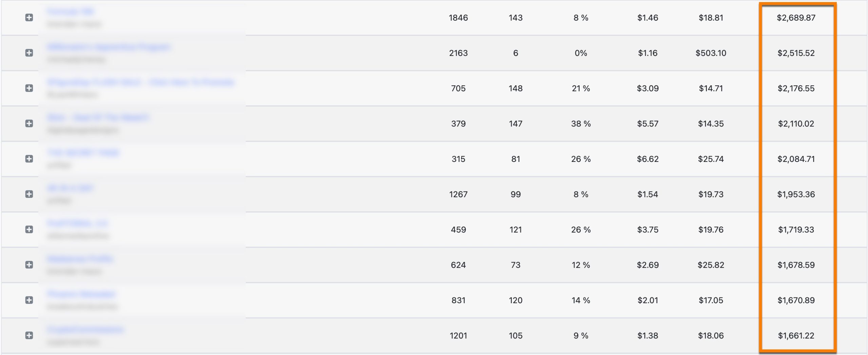The height and width of the screenshot is (355, 868).
Task: Click plus icon for the $1,670.89 row
Action: click(x=29, y=300)
